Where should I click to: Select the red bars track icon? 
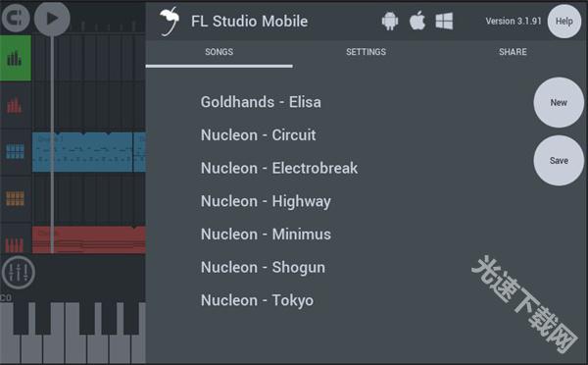click(x=15, y=106)
